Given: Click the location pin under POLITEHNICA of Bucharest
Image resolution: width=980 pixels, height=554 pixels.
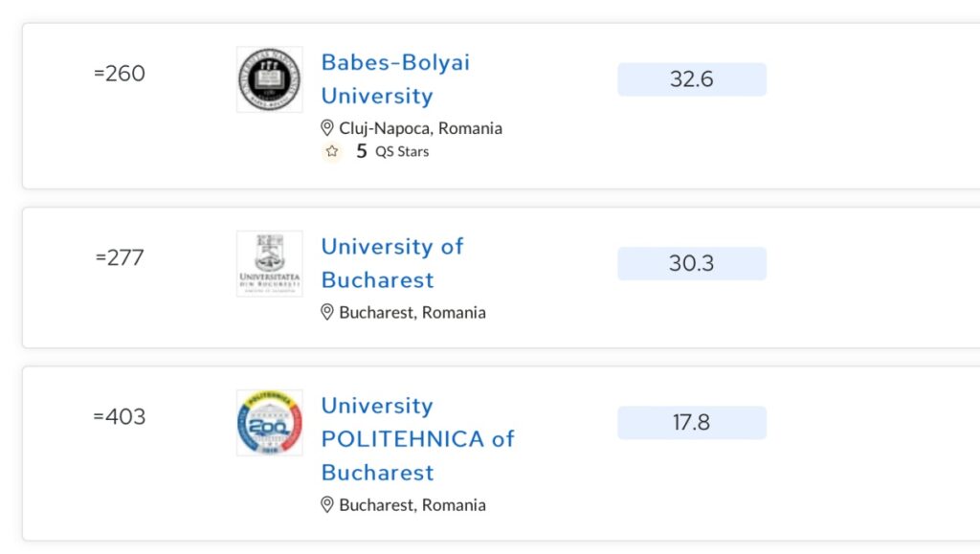Looking at the screenshot, I should pyautogui.click(x=327, y=504).
